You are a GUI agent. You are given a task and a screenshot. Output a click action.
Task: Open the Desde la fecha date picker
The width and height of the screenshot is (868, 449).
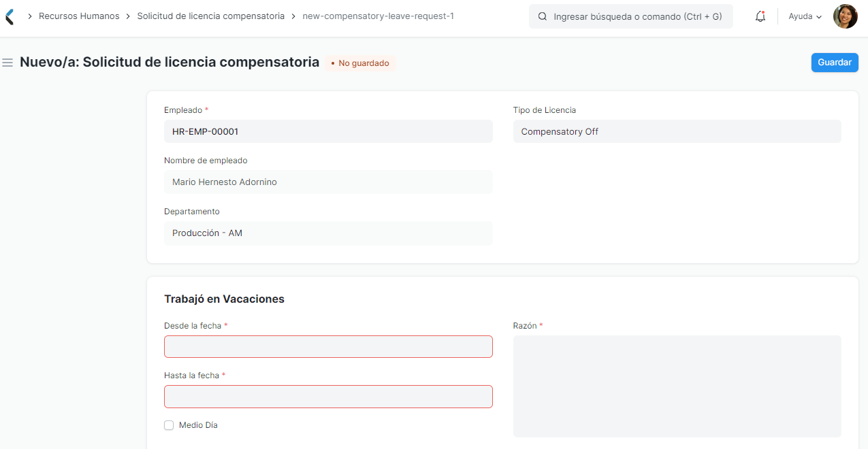328,346
